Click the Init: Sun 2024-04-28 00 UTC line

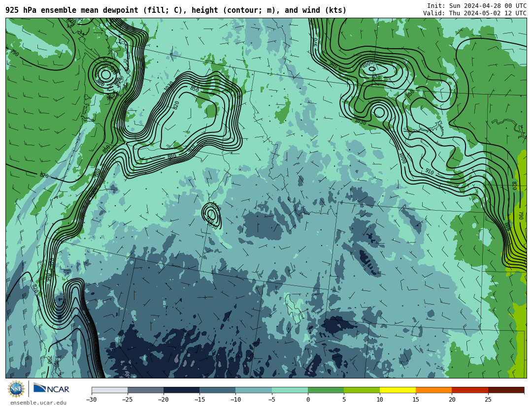point(477,6)
